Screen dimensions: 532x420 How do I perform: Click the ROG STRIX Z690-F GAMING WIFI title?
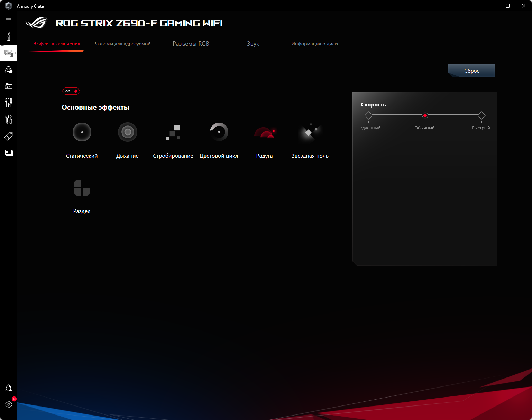click(x=139, y=23)
